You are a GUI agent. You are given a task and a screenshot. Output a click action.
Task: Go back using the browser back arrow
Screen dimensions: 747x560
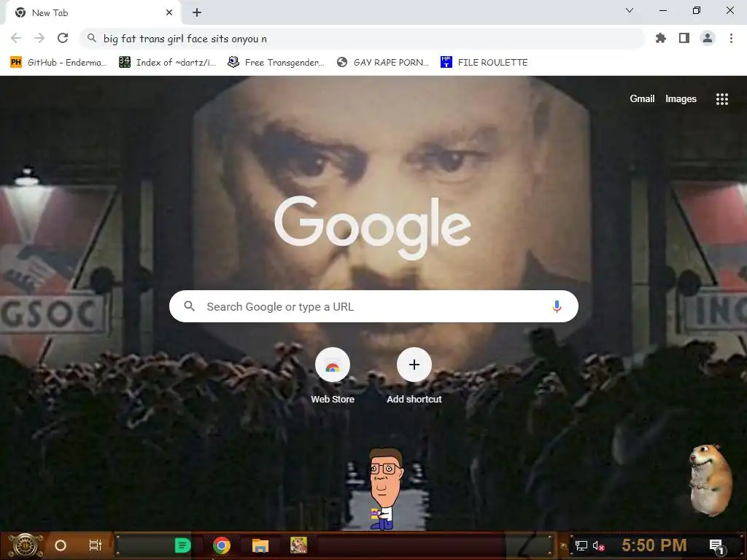16,38
